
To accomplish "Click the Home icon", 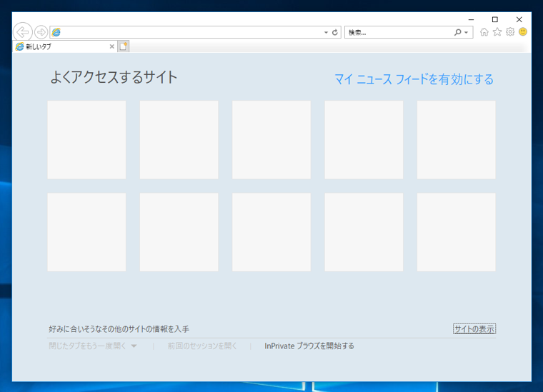I will (484, 32).
